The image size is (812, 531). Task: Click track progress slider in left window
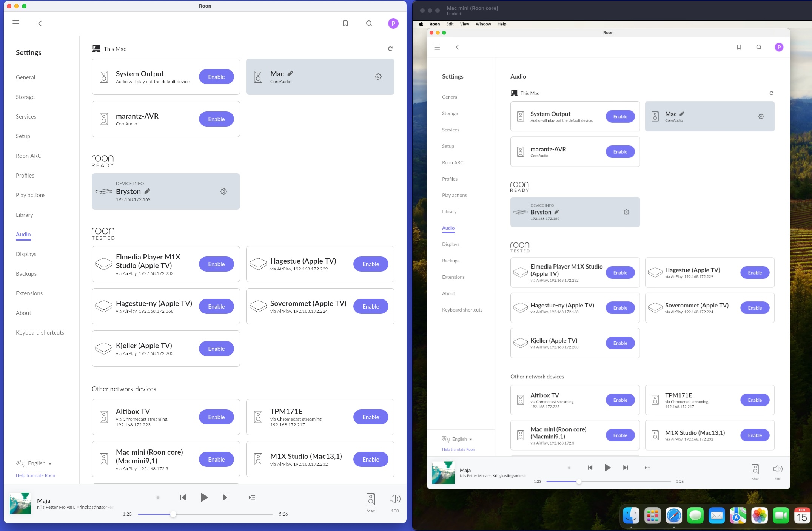205,514
